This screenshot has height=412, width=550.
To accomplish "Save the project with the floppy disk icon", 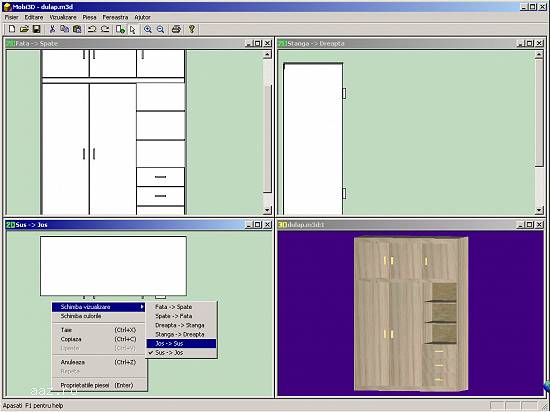I will tap(37, 29).
